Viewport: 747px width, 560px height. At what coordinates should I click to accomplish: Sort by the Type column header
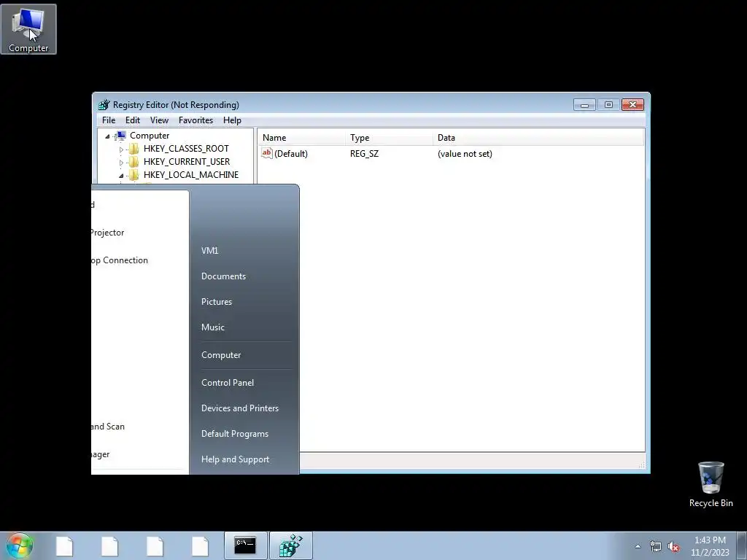point(389,138)
